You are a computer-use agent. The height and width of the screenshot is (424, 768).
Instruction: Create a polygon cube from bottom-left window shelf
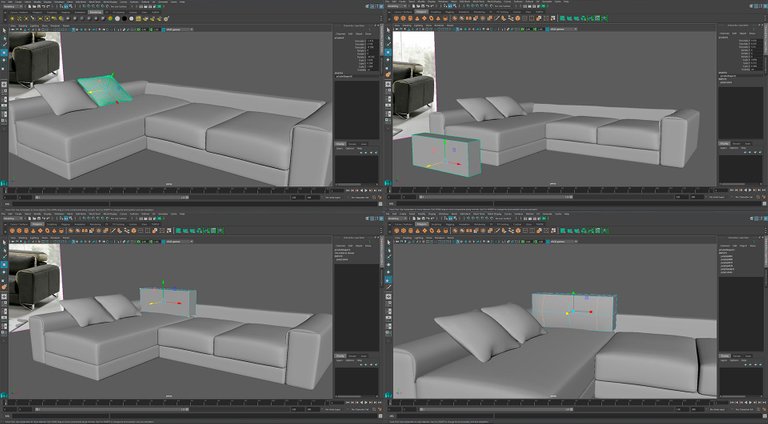click(x=19, y=231)
